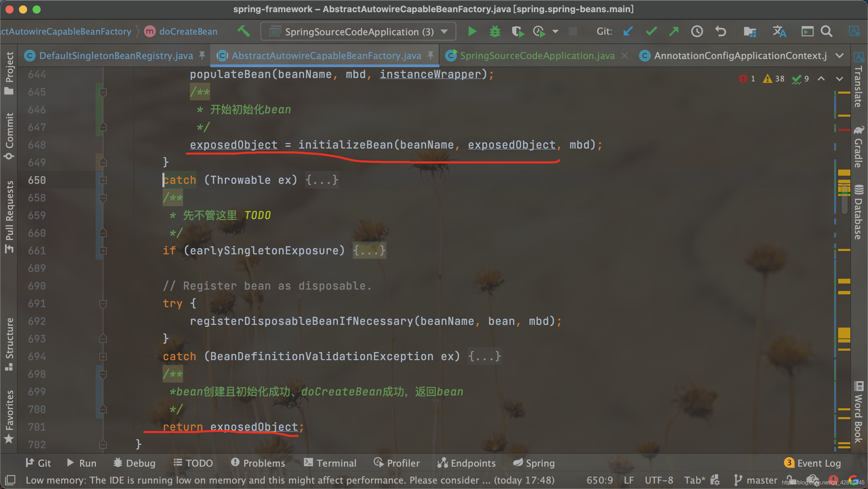Commit changes with Git checkmark icon

click(651, 32)
